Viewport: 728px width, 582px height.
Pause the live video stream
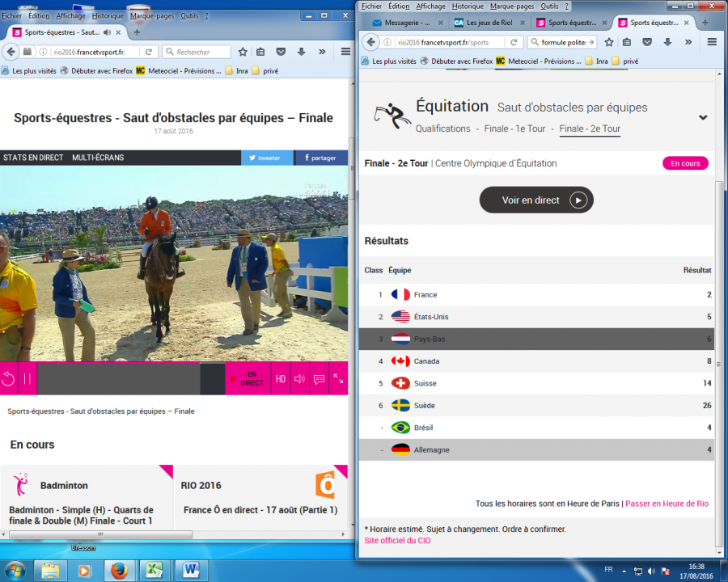click(27, 378)
